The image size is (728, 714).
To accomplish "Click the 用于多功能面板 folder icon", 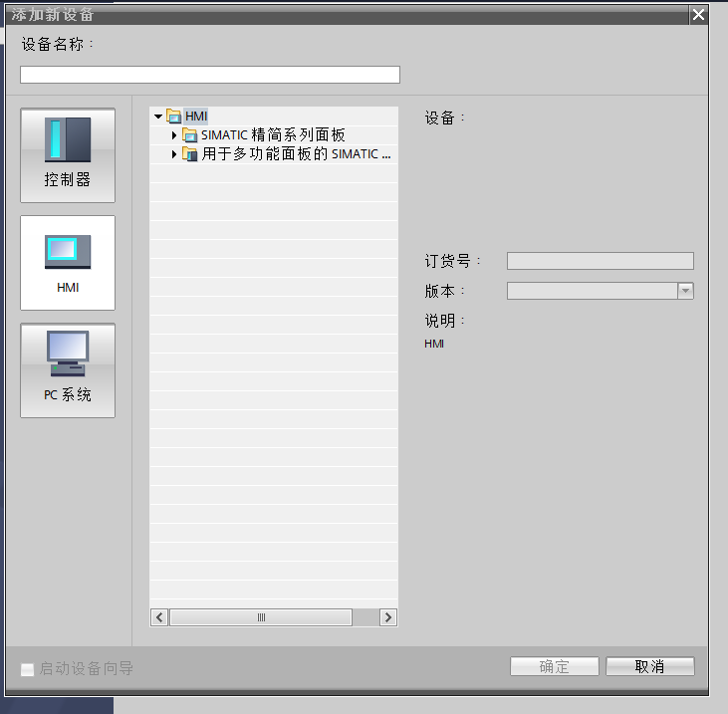I will [x=190, y=154].
